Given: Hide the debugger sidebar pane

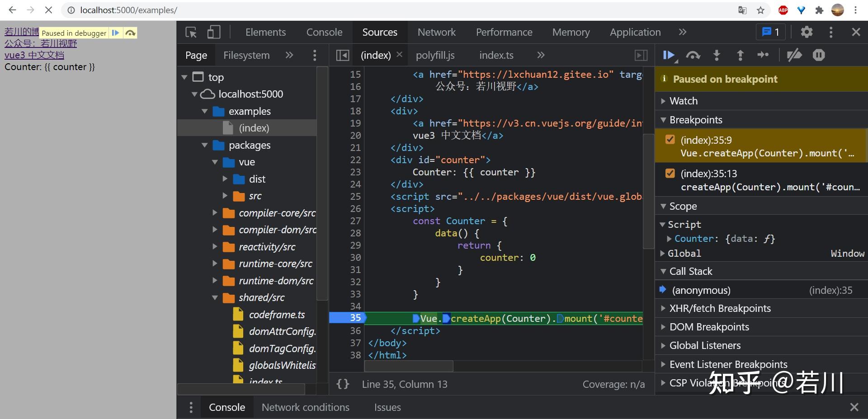Looking at the screenshot, I should (641, 55).
